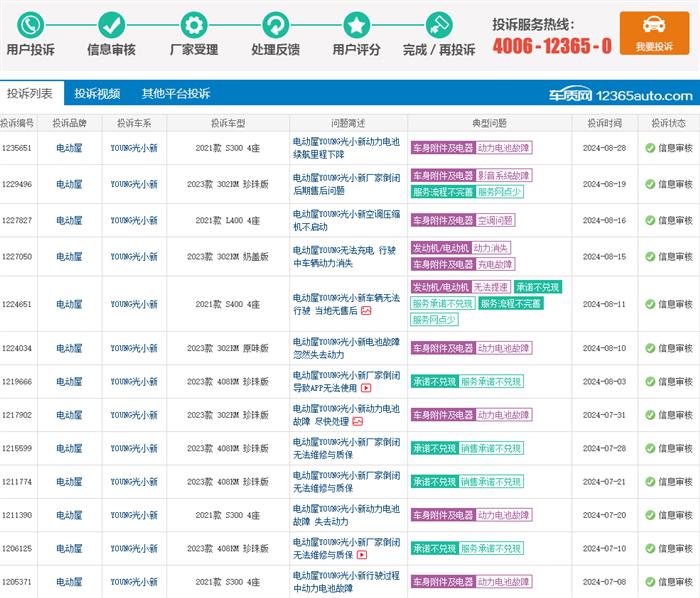Click 服务承诺不兑现 tag in row 1206125
The width and height of the screenshot is (700, 598).
tap(491, 548)
